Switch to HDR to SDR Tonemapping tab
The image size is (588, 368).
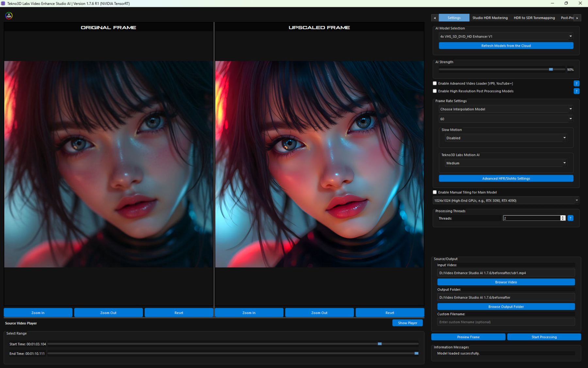click(534, 18)
